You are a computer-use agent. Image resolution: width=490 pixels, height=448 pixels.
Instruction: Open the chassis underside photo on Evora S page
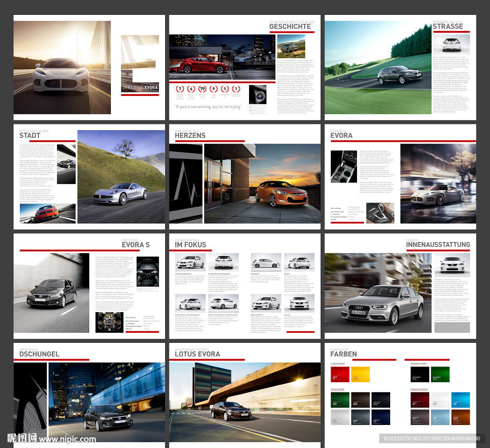(x=109, y=322)
